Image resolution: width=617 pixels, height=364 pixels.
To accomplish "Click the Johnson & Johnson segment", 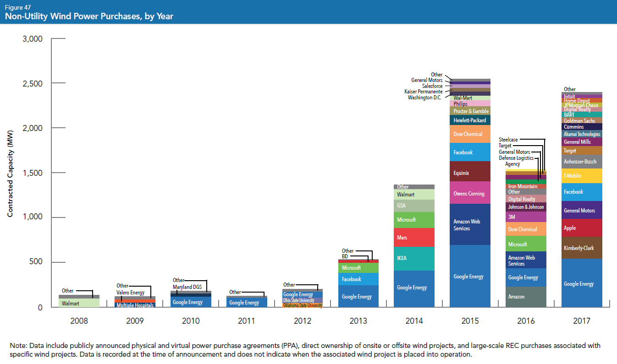I will 526,207.
